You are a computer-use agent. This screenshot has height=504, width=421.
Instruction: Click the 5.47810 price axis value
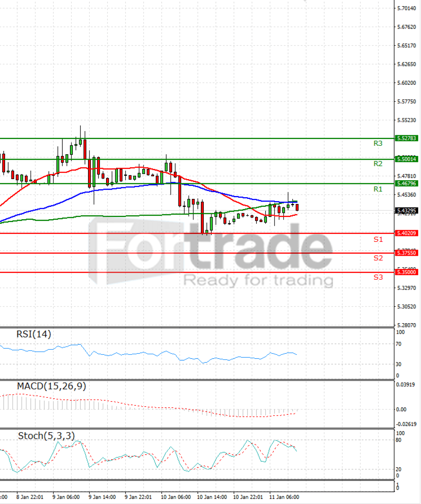click(x=407, y=176)
